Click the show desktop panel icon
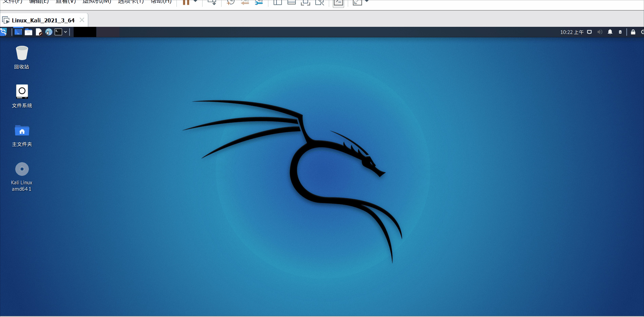The width and height of the screenshot is (644, 317). pos(18,32)
